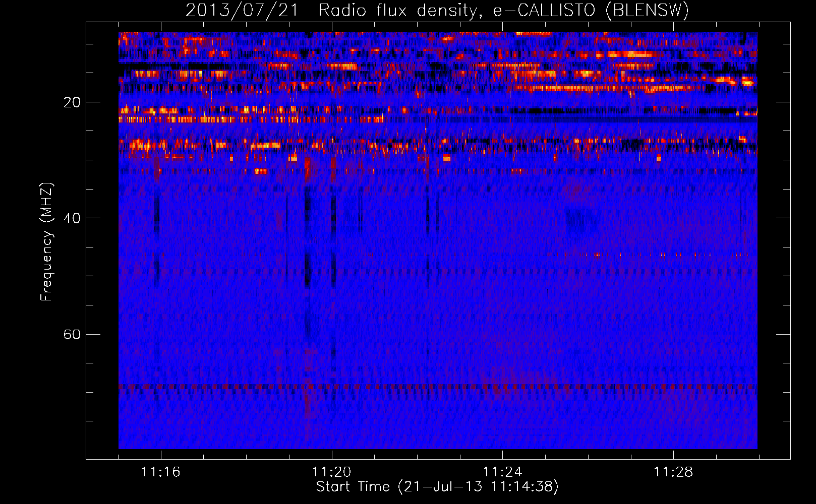Click the 20 frequency tick label
The width and height of the screenshot is (816, 504).
(x=72, y=102)
